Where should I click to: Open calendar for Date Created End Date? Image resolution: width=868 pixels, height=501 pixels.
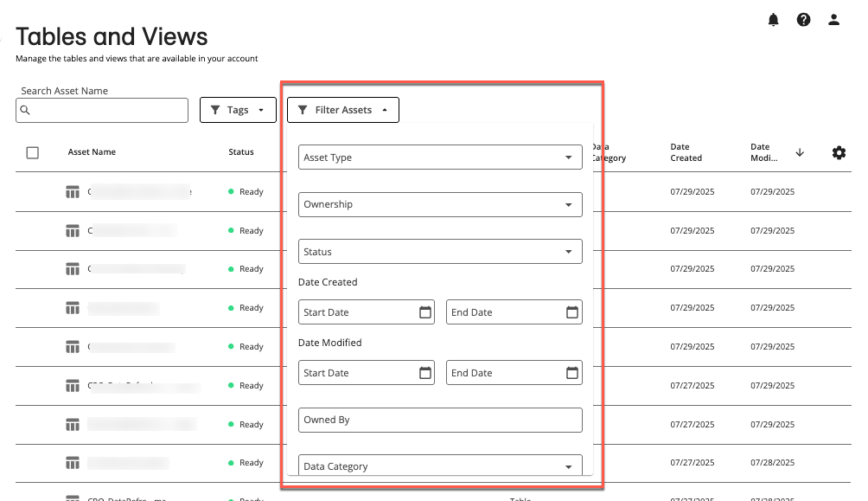(571, 312)
